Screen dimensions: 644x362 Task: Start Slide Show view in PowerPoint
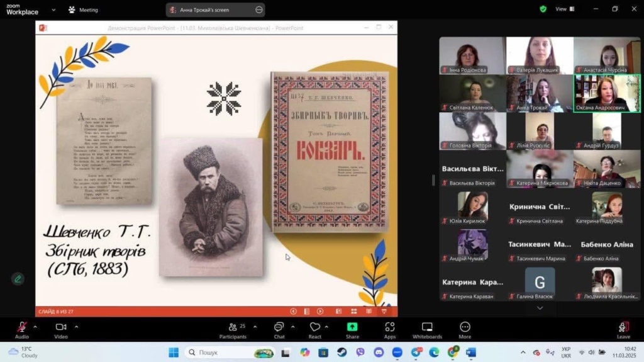click(384, 312)
